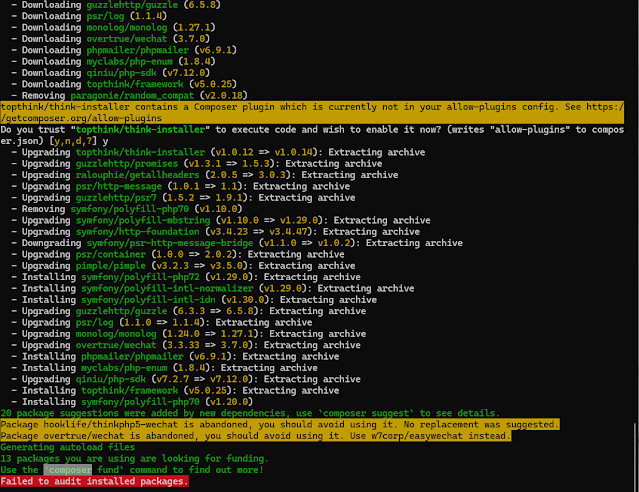Click 'symfony/polyfill-intl-idn' package name
Viewport: 639px width, 492px height.
[148, 300]
